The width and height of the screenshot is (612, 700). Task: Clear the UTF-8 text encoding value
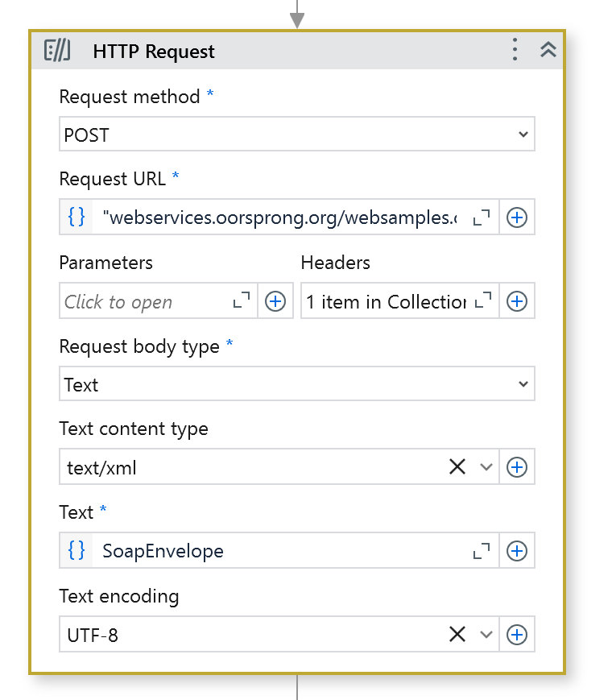(x=457, y=635)
